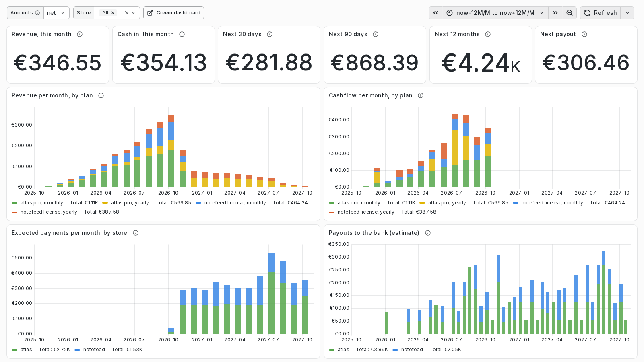Open the time range picker now-12M/M to now+12M/M

pos(495,13)
